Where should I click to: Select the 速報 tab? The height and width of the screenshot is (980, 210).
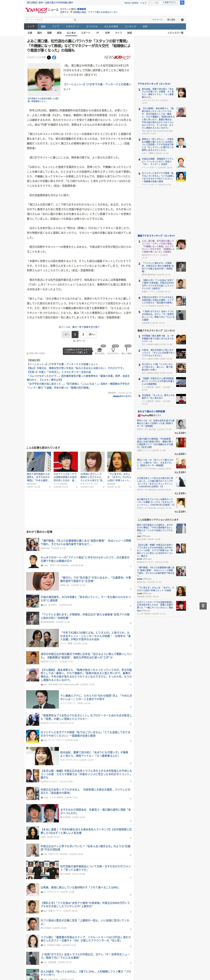[43, 27]
